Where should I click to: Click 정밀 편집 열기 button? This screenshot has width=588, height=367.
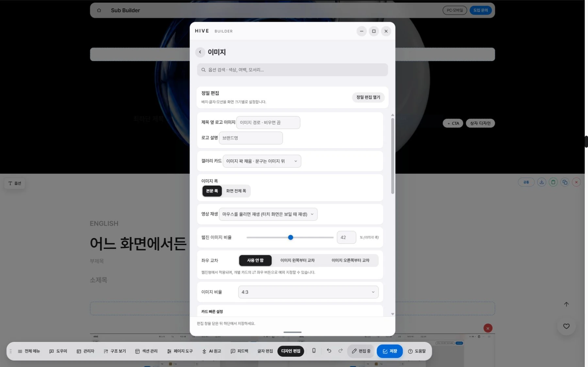tap(368, 97)
